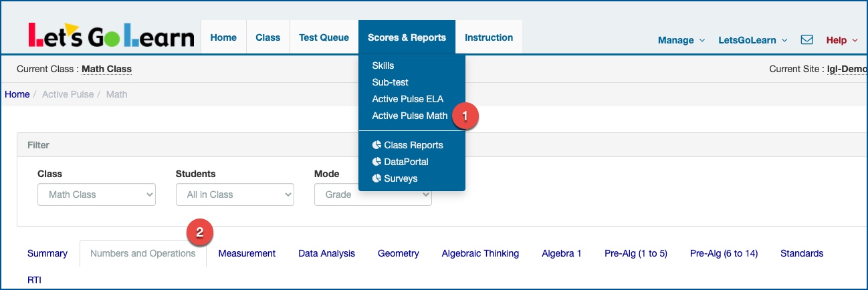The image size is (868, 290).
Task: Select the Numbers and Operations tab
Action: coord(143,253)
